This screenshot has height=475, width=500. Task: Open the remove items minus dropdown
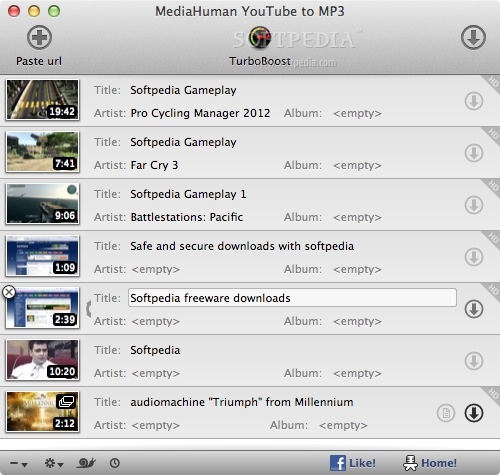[x=19, y=463]
